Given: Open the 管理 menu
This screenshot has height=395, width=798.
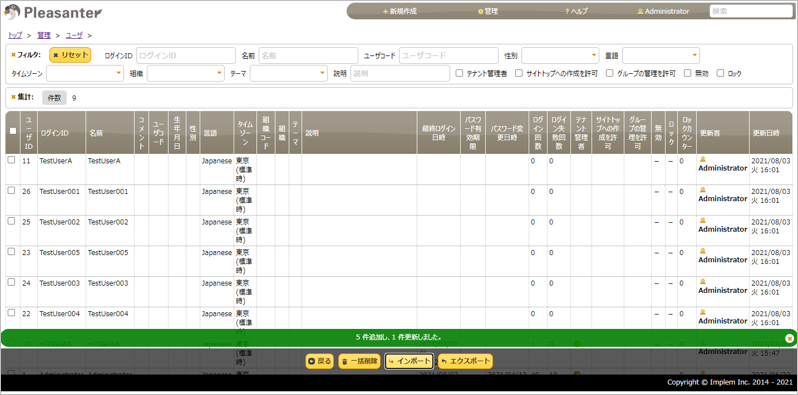Looking at the screenshot, I should click(488, 11).
